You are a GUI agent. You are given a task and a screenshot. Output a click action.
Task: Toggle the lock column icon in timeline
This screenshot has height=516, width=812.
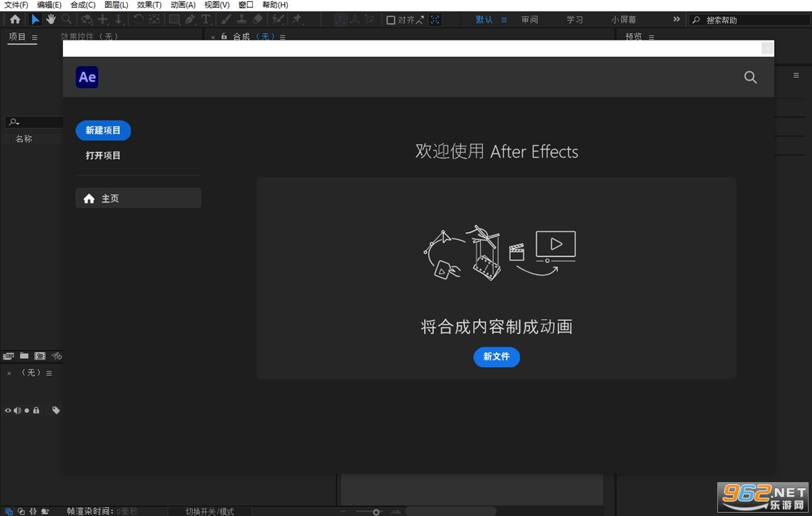coord(37,410)
